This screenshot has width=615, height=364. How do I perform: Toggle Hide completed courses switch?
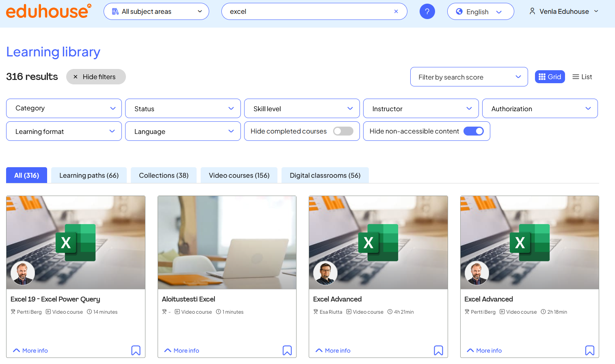point(343,131)
